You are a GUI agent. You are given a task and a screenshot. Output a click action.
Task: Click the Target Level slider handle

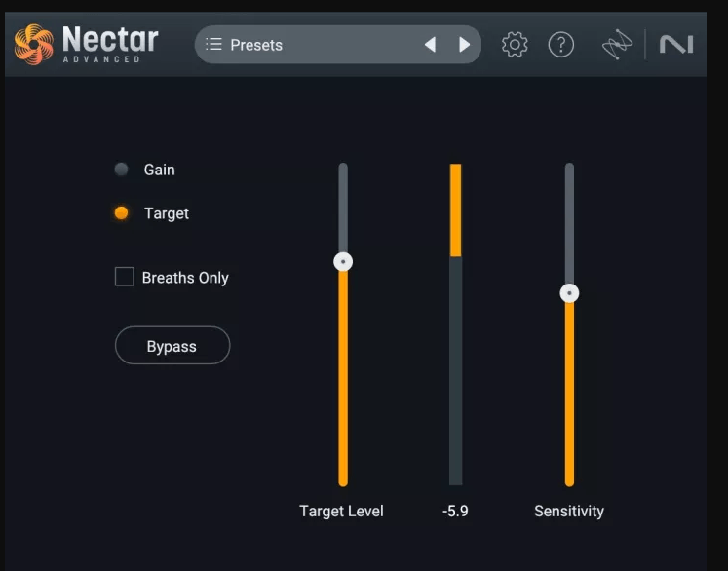(x=343, y=262)
